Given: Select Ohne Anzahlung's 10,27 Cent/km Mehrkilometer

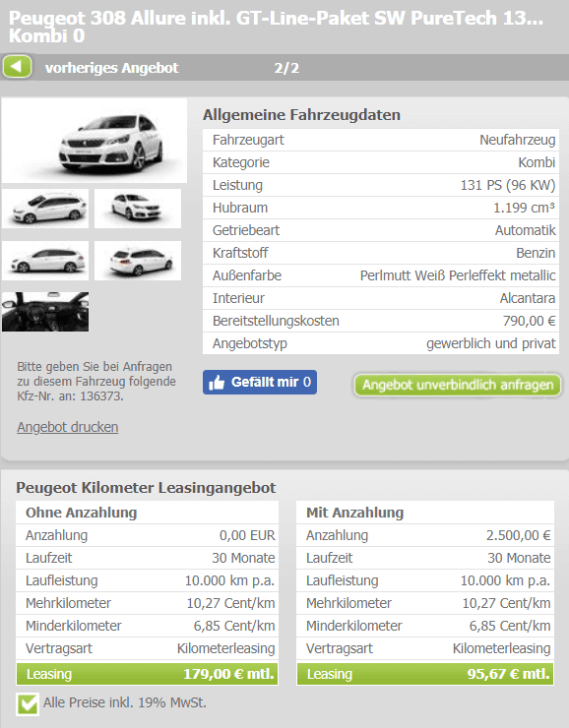Looking at the screenshot, I should [231, 603].
